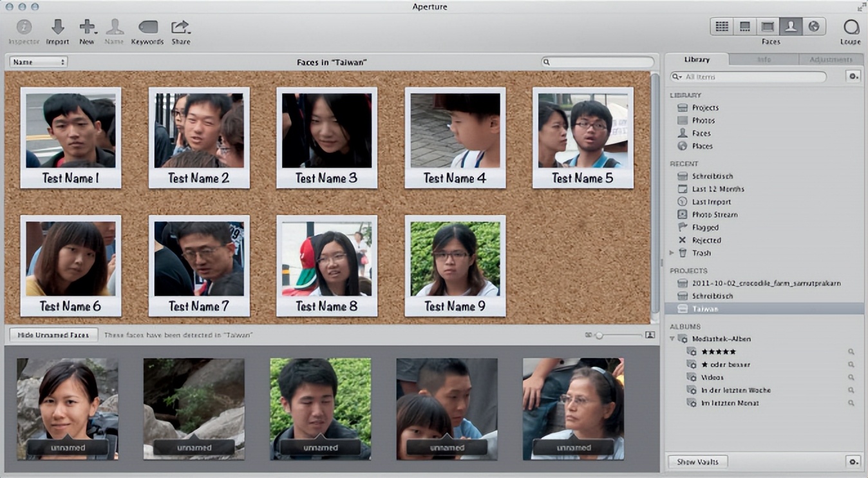
Task: Click the Import arrow icon
Action: 57,27
